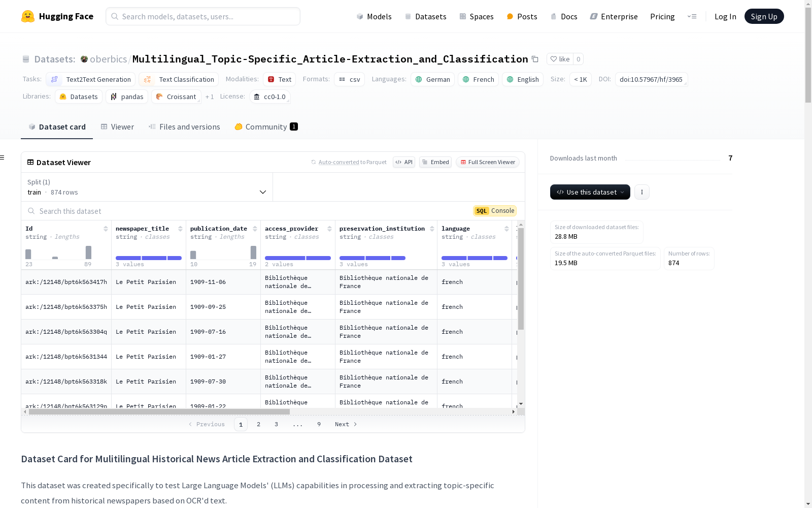Click the size < 1K tag
Image resolution: width=812 pixels, height=508 pixels.
[581, 79]
